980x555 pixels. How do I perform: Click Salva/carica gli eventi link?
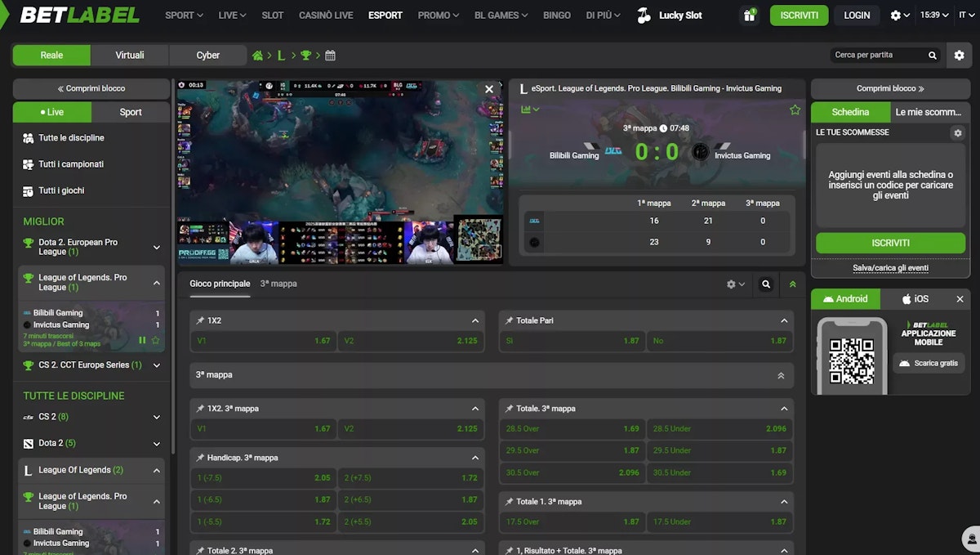[x=890, y=268]
